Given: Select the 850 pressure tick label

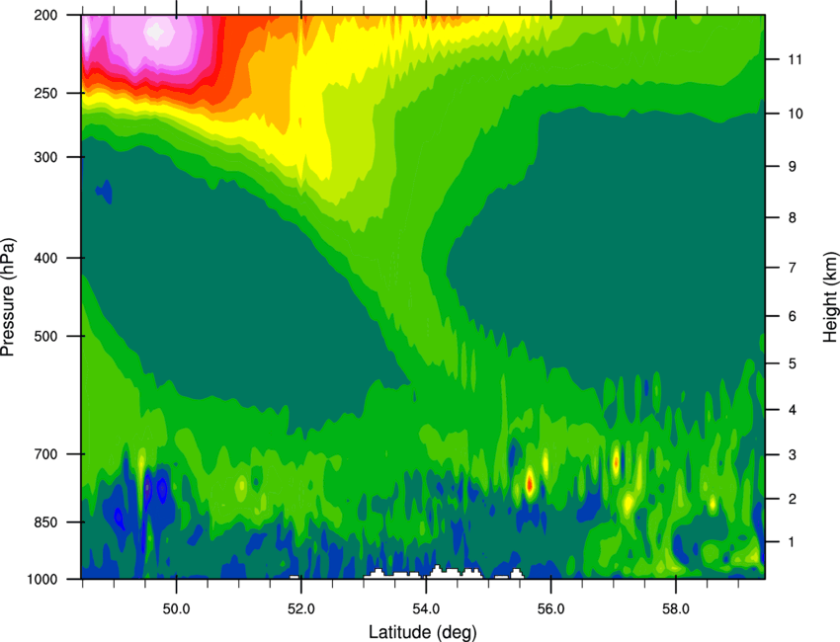Looking at the screenshot, I should 45,522.
